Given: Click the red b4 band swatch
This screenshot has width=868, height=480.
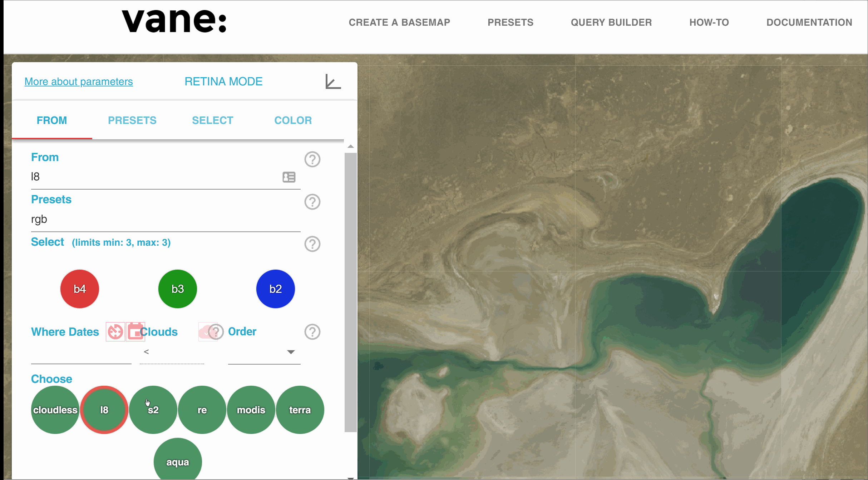Looking at the screenshot, I should 79,289.
